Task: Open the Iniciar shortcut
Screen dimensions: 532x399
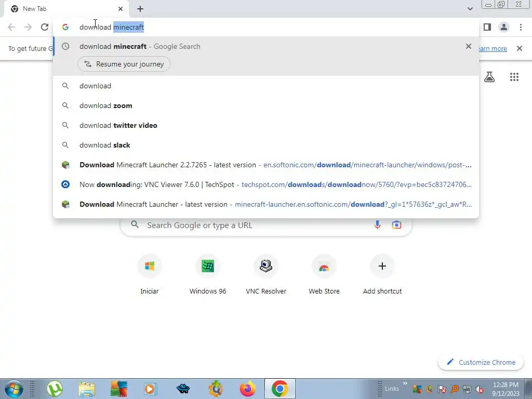Action: (150, 274)
